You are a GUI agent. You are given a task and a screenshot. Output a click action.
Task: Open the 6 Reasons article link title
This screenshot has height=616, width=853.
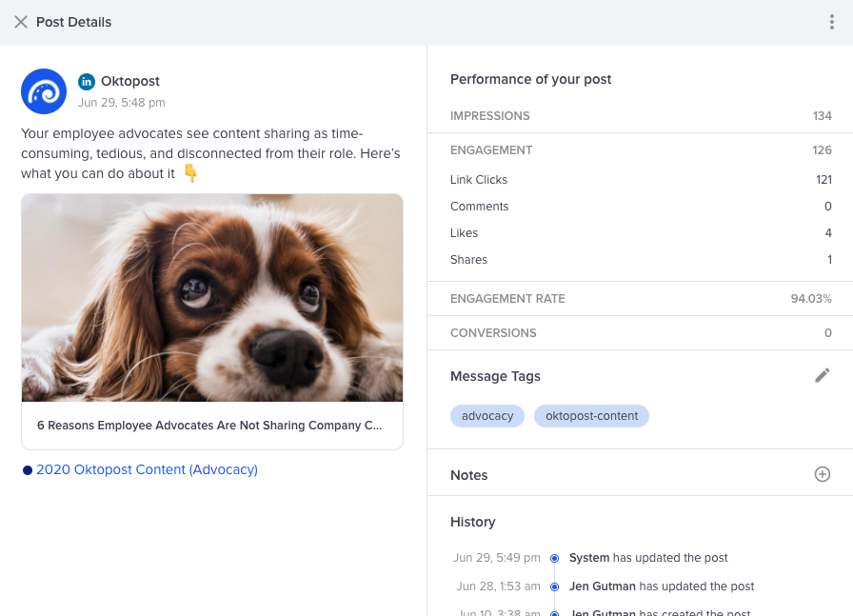pyautogui.click(x=209, y=426)
